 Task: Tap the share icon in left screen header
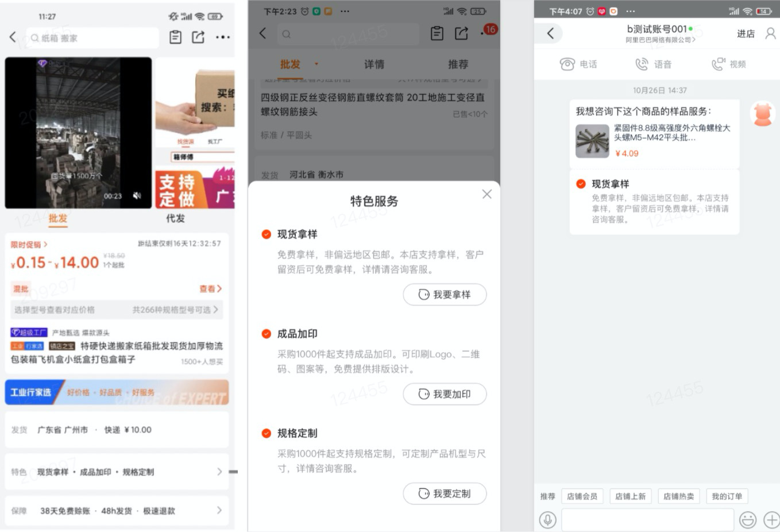tap(198, 37)
